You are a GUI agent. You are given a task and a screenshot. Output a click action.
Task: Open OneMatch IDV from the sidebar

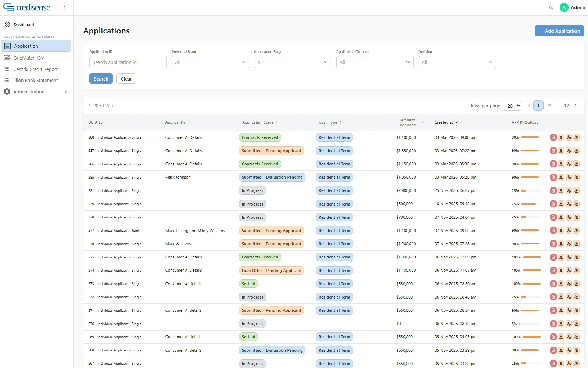pyautogui.click(x=29, y=58)
